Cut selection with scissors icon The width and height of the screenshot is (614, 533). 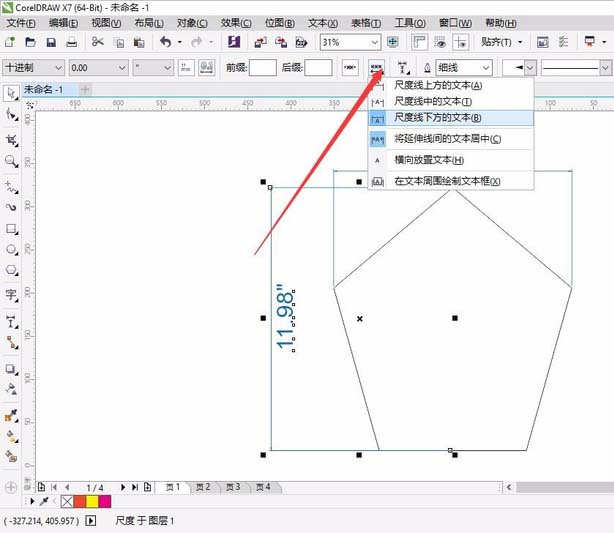pyautogui.click(x=98, y=42)
